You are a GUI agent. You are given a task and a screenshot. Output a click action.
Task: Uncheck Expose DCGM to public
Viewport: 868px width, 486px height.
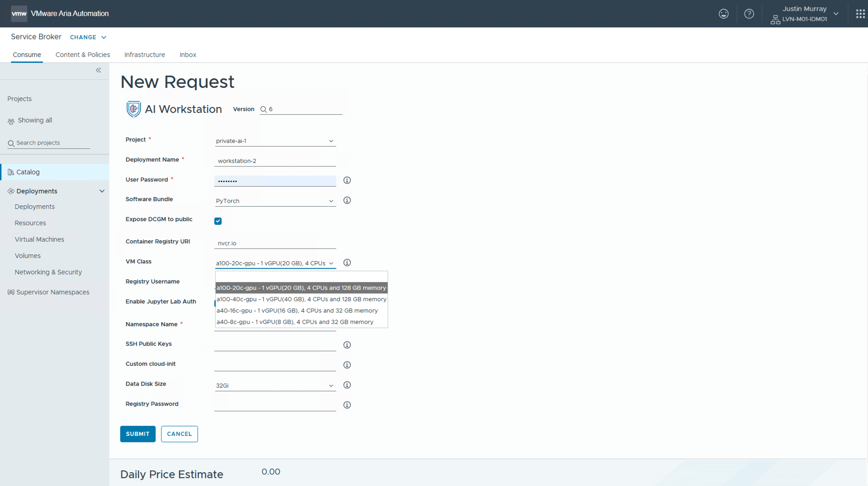pyautogui.click(x=218, y=221)
